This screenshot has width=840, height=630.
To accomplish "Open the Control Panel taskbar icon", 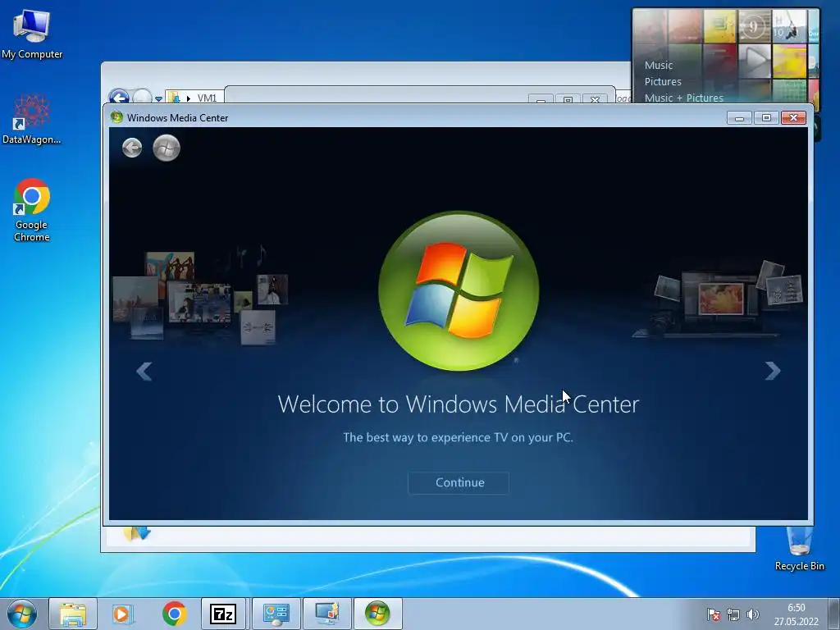I will tap(276, 614).
